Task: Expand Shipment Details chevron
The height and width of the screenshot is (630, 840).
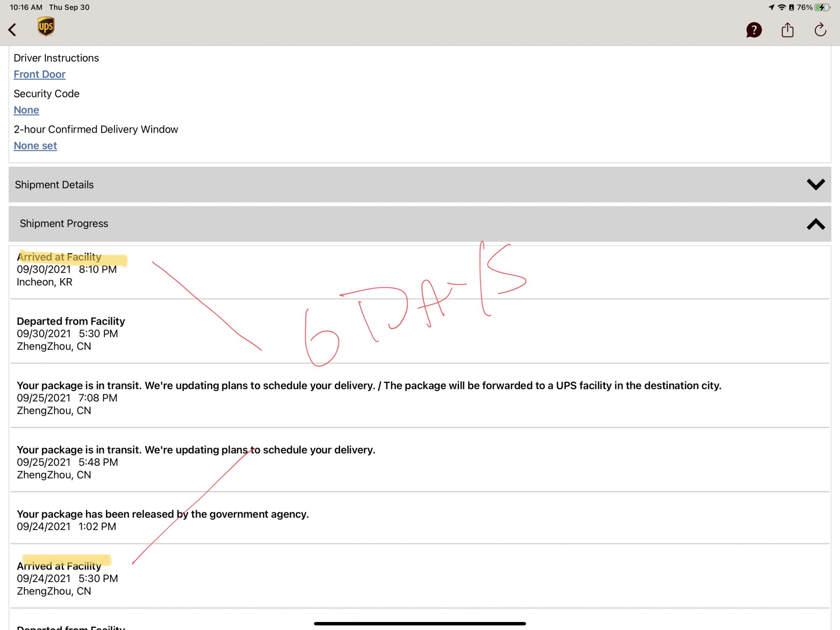Action: [x=816, y=184]
